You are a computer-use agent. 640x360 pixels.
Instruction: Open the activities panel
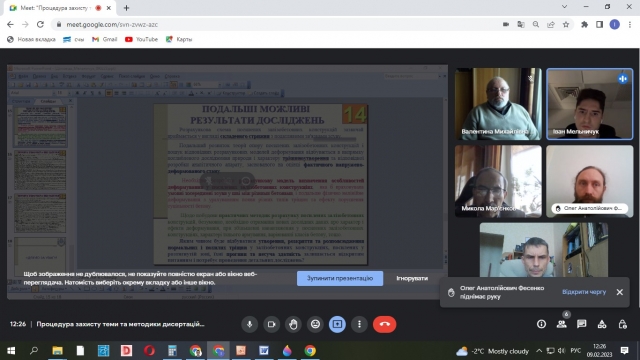[602, 324]
